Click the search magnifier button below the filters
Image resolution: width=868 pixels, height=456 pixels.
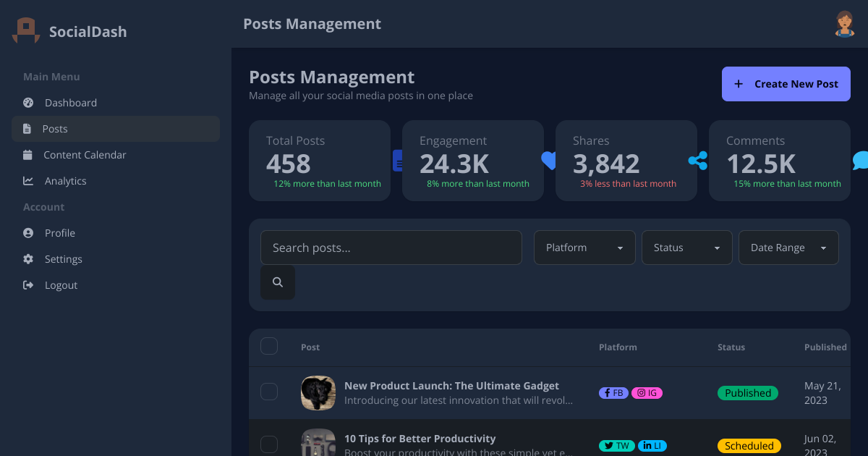277,282
